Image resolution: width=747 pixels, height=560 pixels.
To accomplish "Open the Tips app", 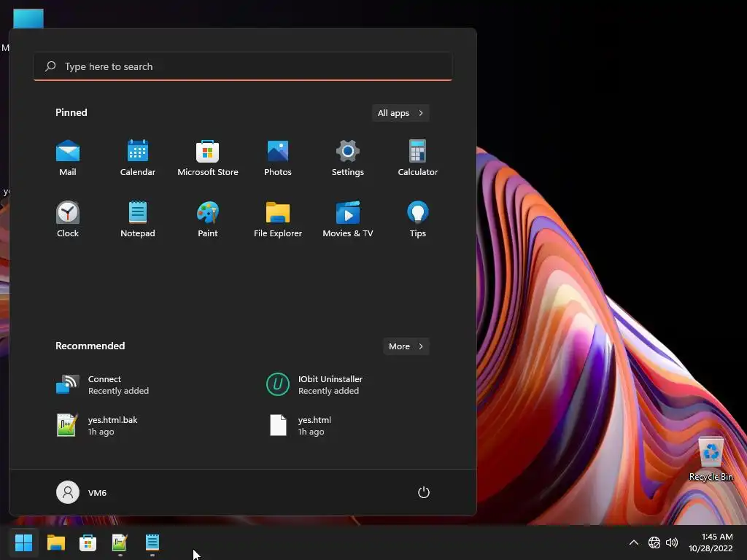I will pos(418,219).
